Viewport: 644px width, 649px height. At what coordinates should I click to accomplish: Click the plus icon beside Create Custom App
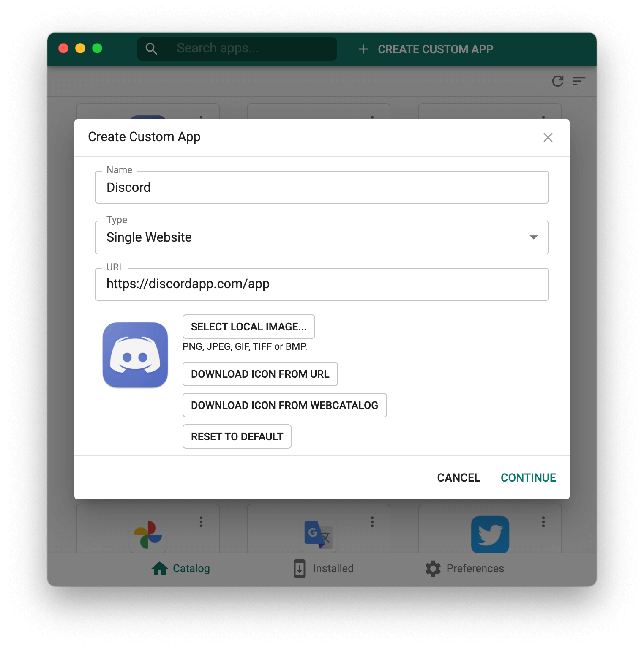pyautogui.click(x=363, y=49)
